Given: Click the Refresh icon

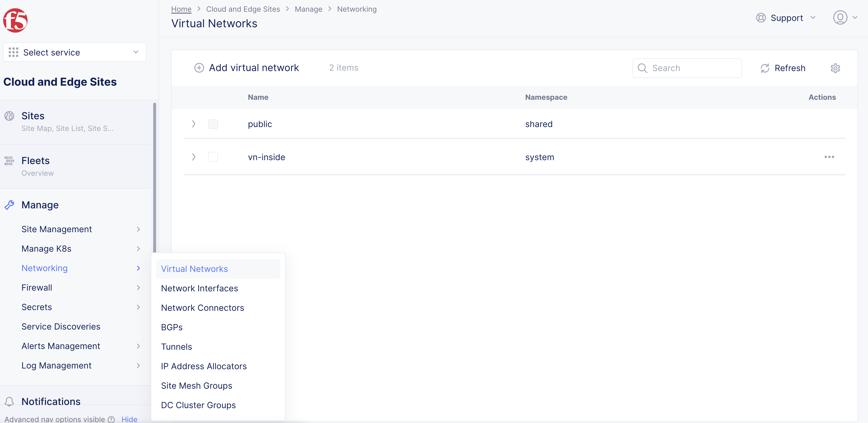Looking at the screenshot, I should click(x=764, y=68).
